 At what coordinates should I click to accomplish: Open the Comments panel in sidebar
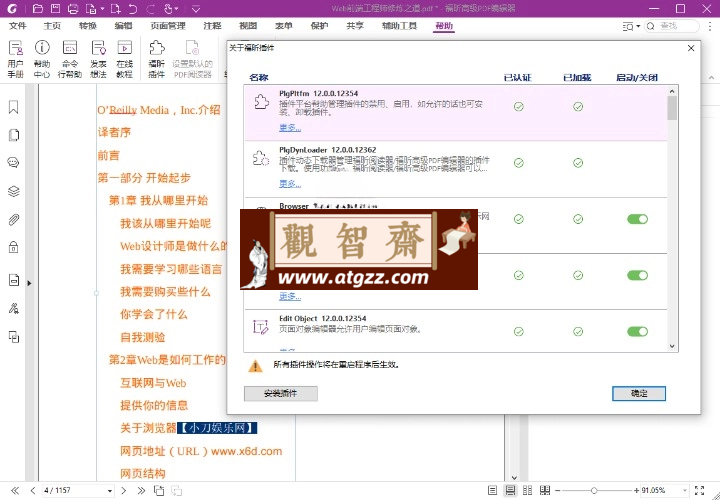click(14, 163)
